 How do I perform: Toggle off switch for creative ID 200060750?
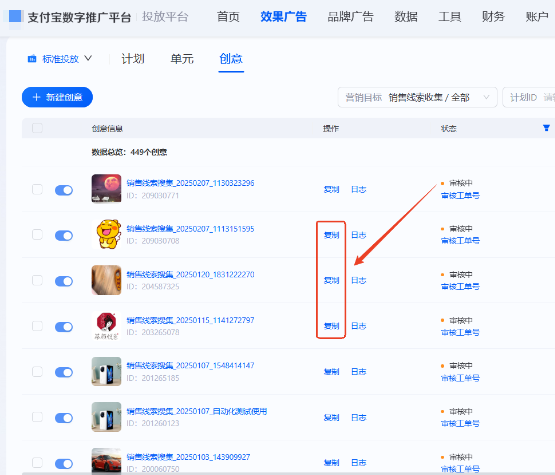tap(64, 463)
